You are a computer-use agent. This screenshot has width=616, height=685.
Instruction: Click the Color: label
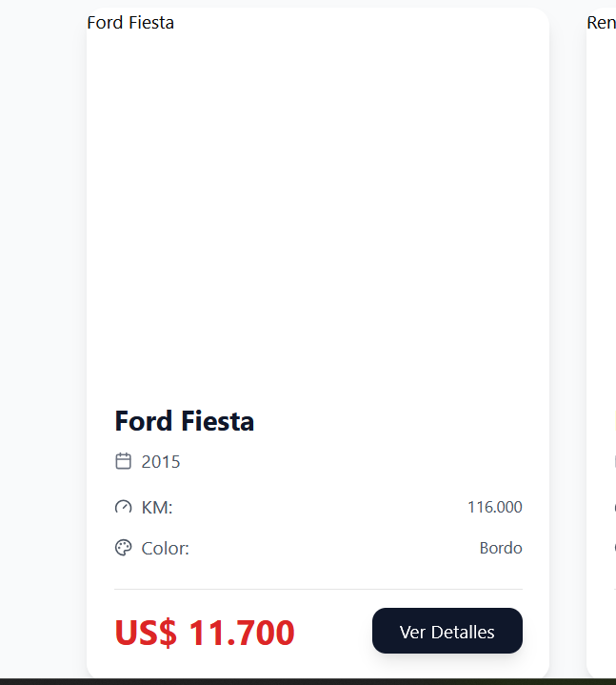[165, 549]
